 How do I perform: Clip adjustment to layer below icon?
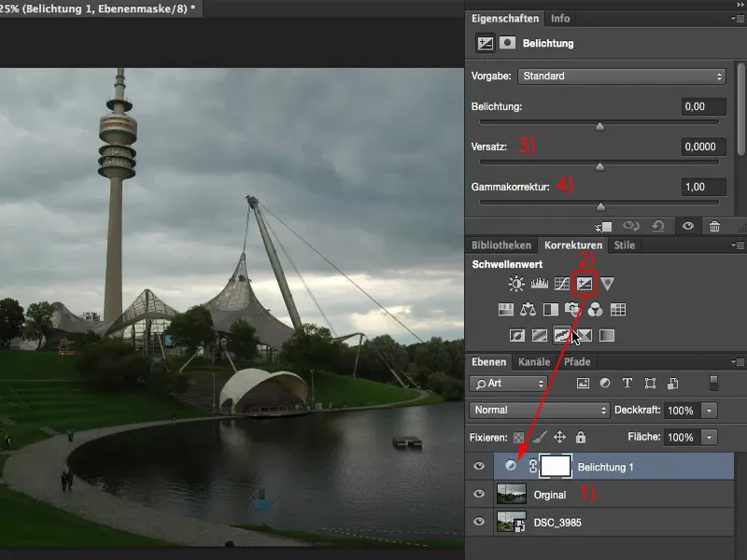tap(603, 227)
